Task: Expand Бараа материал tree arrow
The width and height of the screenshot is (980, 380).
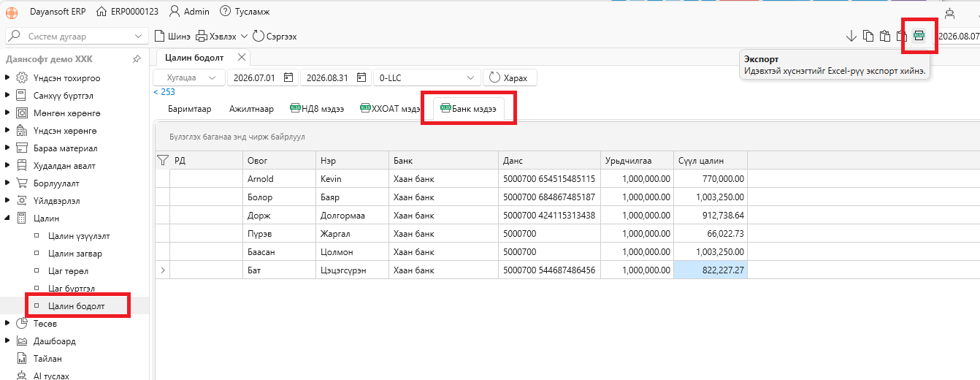Action: [7, 148]
